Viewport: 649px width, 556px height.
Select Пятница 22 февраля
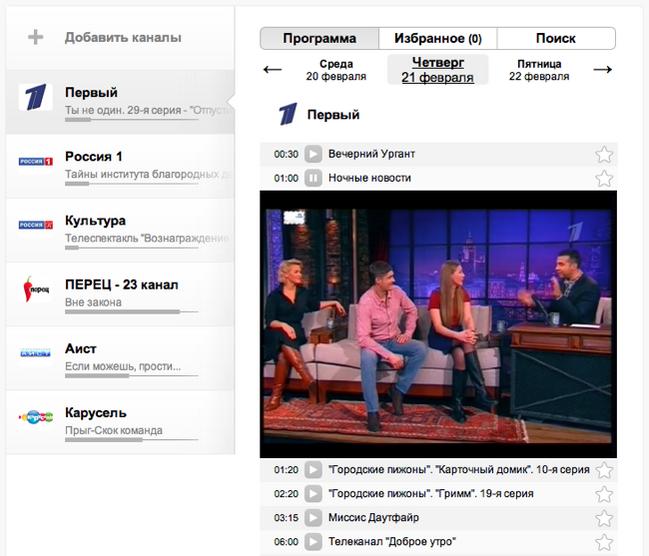(539, 70)
